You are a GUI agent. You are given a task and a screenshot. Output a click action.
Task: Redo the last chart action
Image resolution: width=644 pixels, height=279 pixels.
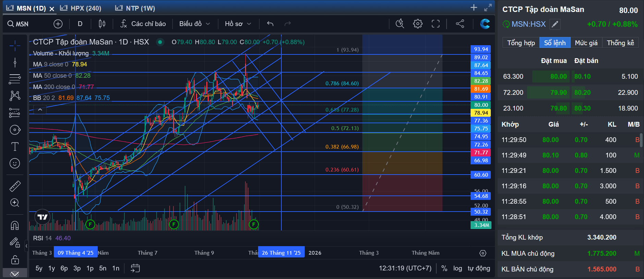[288, 24]
